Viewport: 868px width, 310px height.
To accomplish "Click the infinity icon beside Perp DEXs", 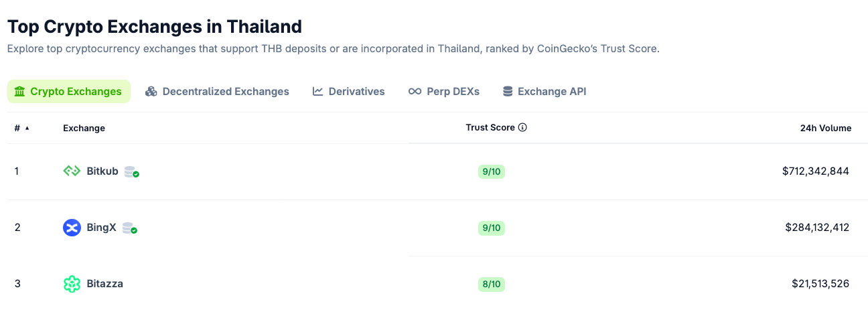I will 415,91.
